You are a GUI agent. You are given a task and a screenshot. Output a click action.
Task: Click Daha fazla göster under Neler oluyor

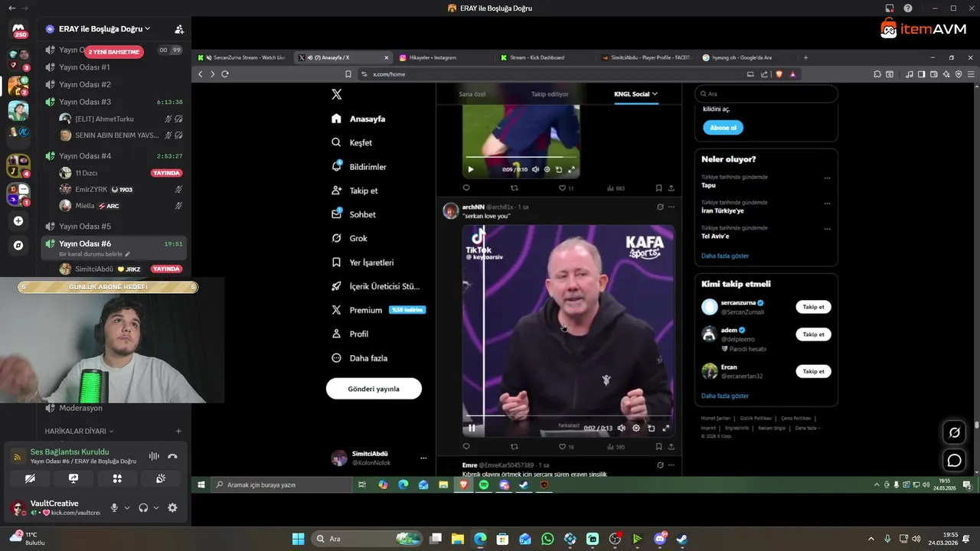coord(725,256)
